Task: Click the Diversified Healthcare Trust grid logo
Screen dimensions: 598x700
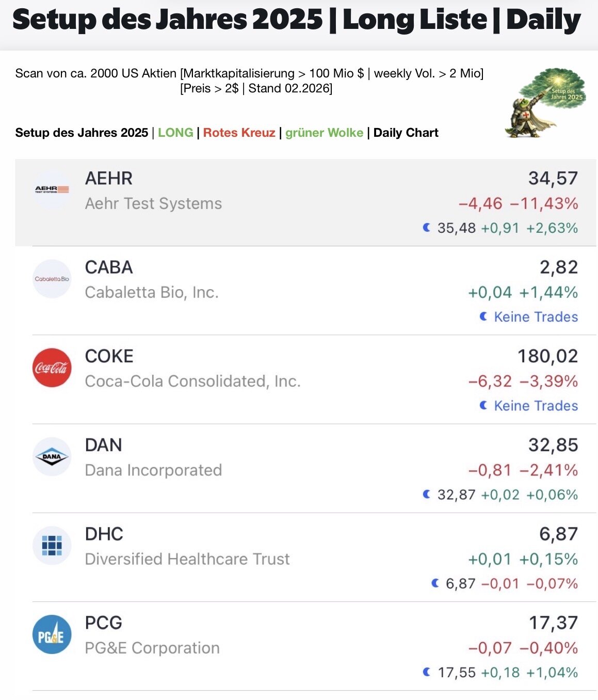Action: click(52, 545)
